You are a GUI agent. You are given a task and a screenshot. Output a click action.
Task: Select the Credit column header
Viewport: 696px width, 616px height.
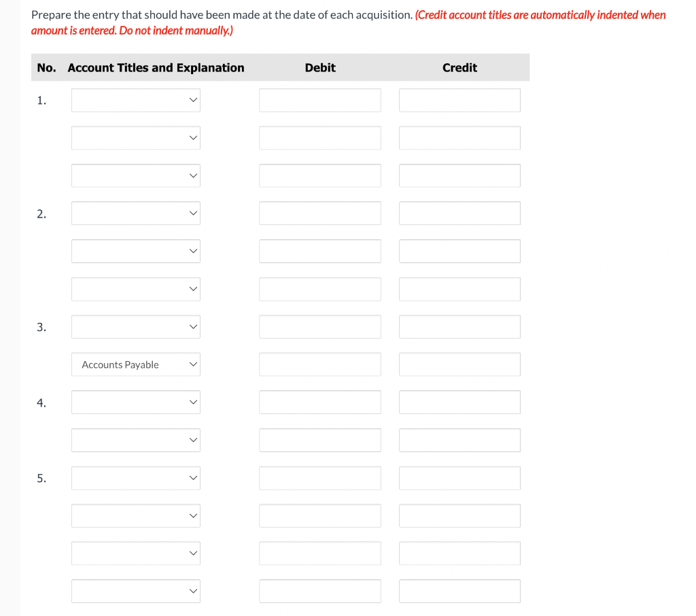tap(459, 67)
